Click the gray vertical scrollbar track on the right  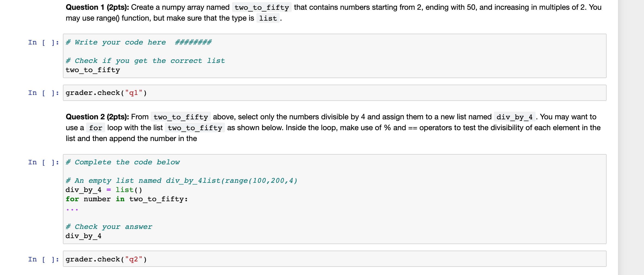(631, 137)
